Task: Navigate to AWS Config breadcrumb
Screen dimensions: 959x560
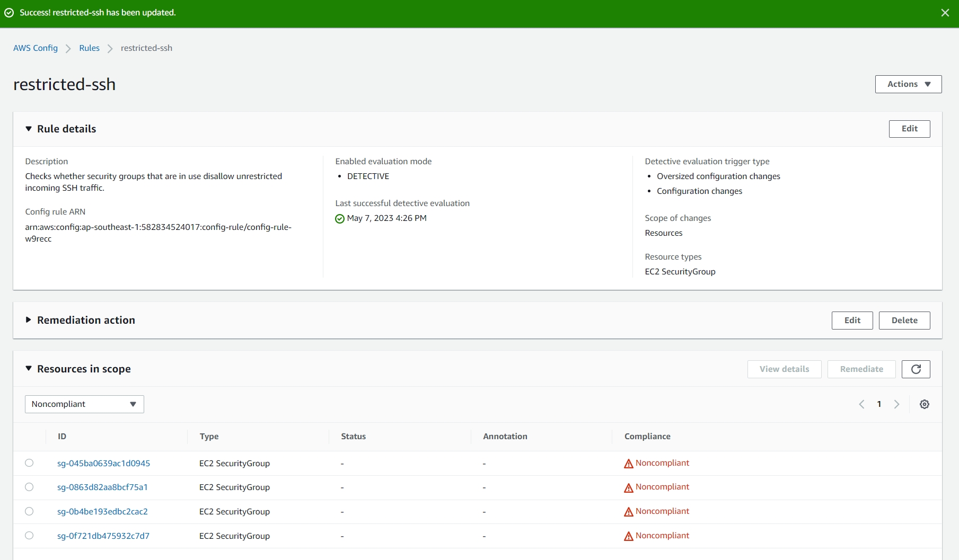Action: tap(36, 48)
